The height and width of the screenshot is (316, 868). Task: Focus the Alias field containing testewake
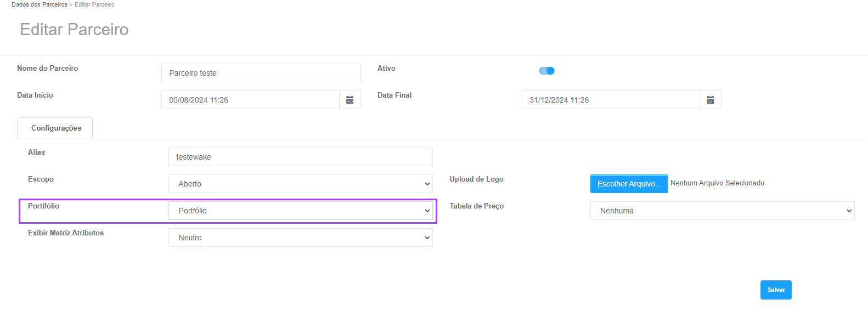(x=300, y=157)
